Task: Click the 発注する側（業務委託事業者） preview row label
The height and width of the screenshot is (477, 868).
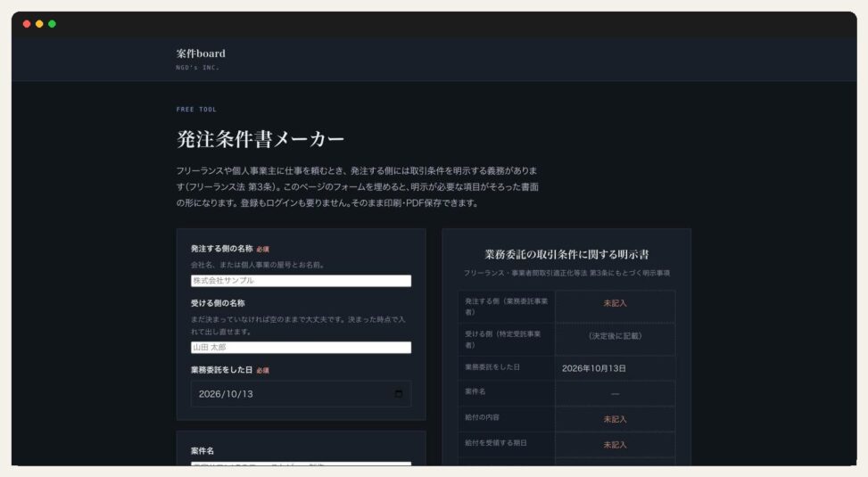Action: (x=506, y=307)
